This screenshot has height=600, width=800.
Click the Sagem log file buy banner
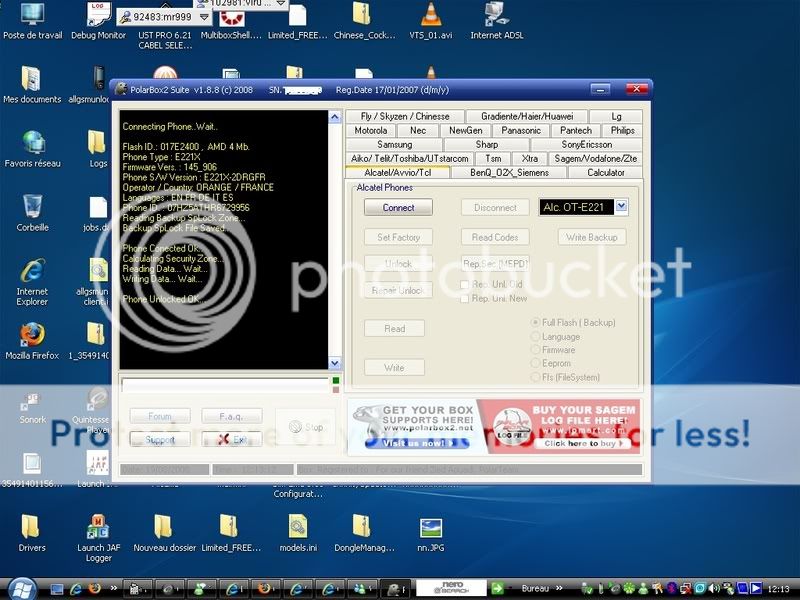559,427
